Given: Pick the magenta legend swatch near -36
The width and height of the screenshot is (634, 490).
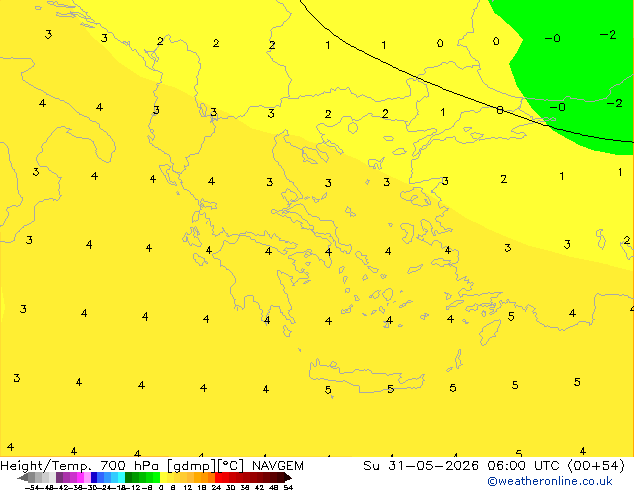Looking at the screenshot, I should coord(80,477).
